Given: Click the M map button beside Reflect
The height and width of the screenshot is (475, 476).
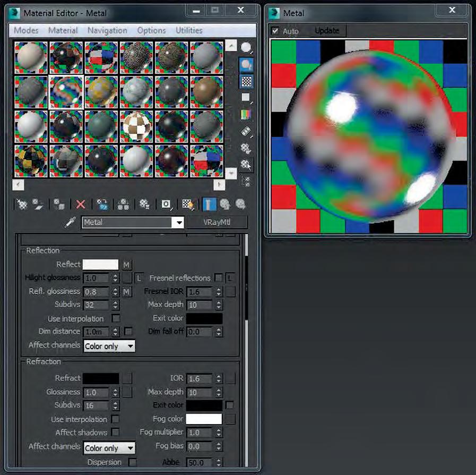Looking at the screenshot, I should click(127, 265).
